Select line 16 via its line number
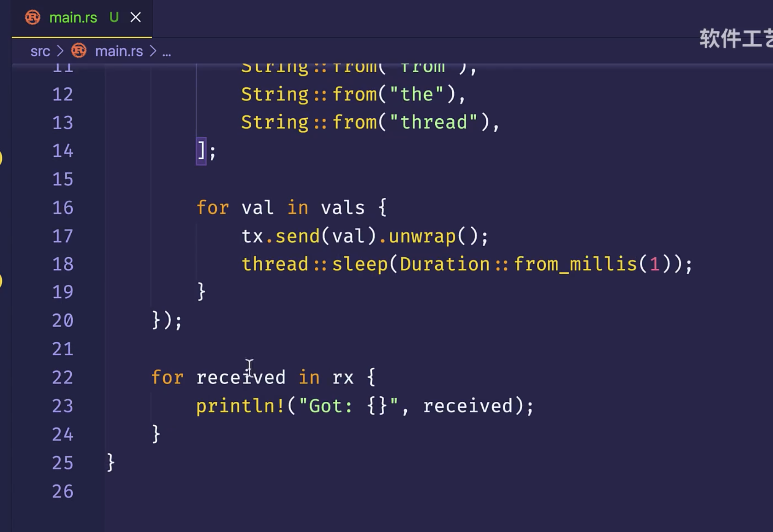 tap(63, 208)
